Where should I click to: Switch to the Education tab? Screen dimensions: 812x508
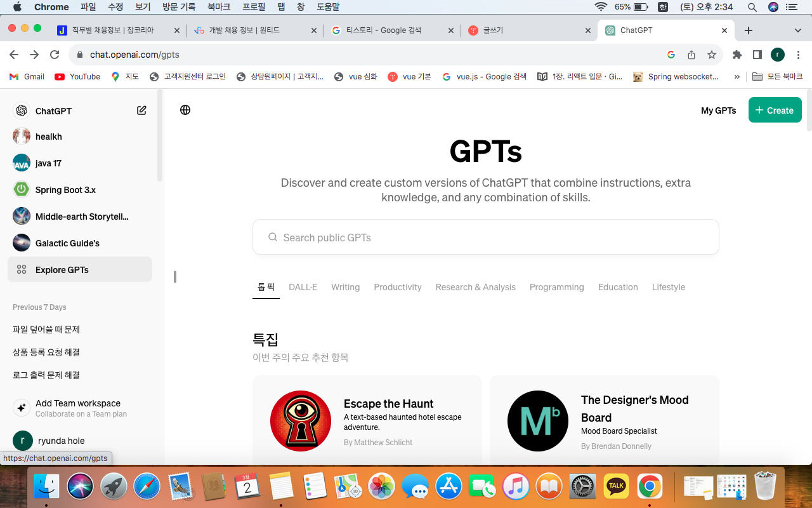click(x=618, y=287)
